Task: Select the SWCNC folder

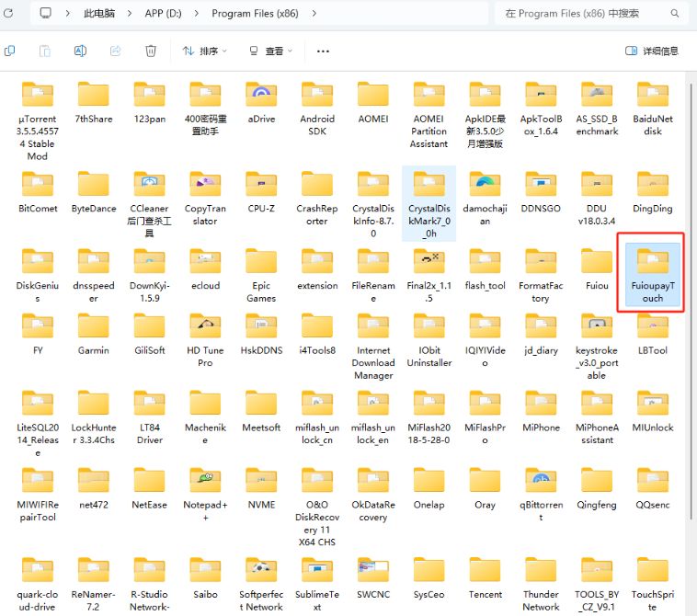Action: [x=373, y=577]
